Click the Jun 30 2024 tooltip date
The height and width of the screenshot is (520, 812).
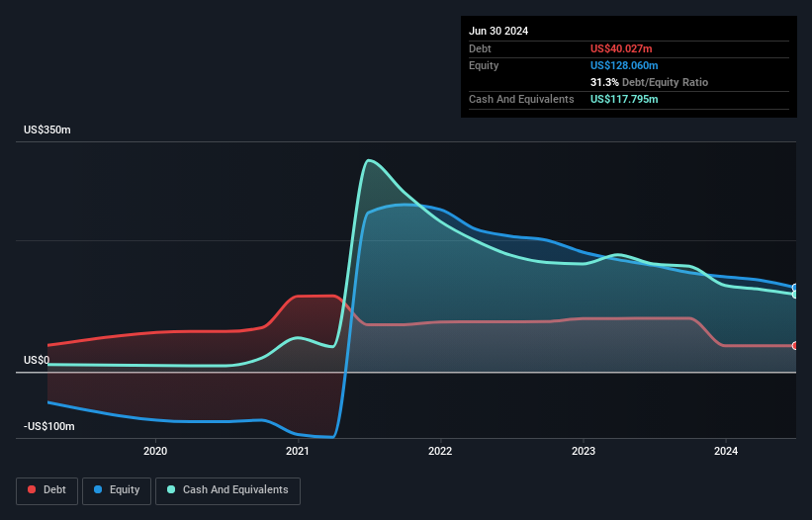(x=498, y=31)
